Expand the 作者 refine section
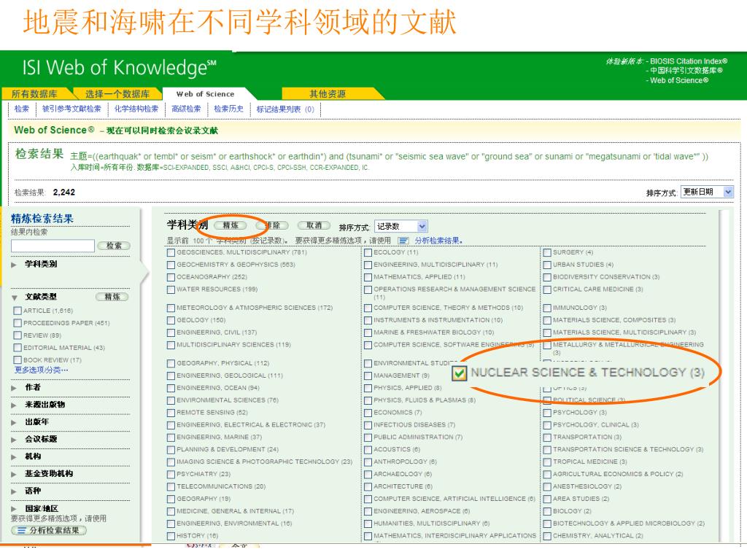This screenshot has width=747, height=560. click(14, 388)
